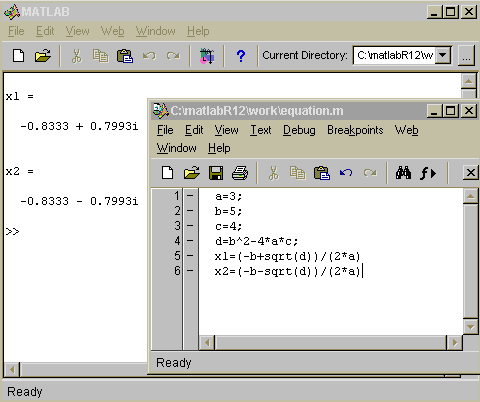The width and height of the screenshot is (480, 402).
Task: Open Window menu in equation.m editor
Action: click(x=177, y=148)
